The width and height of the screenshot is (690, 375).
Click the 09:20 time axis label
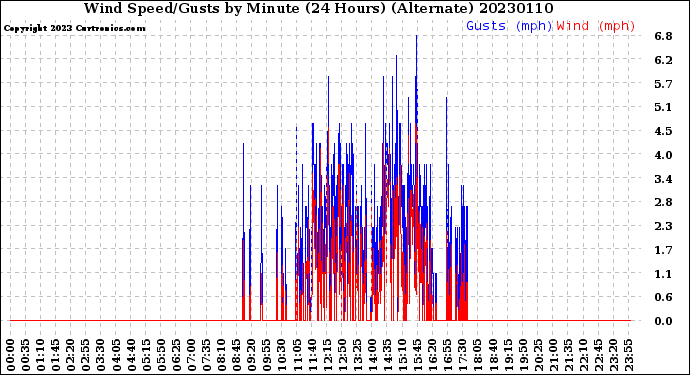pos(252,355)
